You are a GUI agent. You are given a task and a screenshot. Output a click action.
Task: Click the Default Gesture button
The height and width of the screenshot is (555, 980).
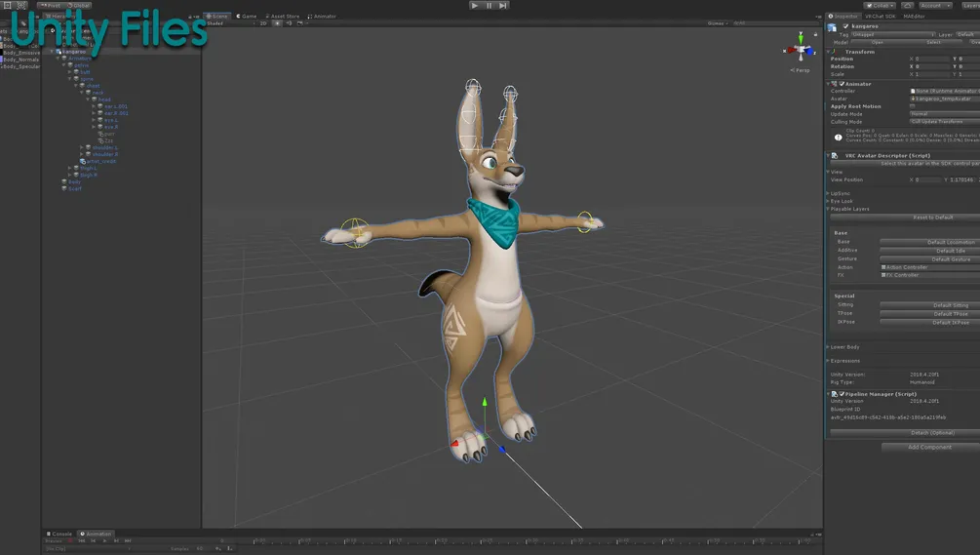(x=930, y=258)
